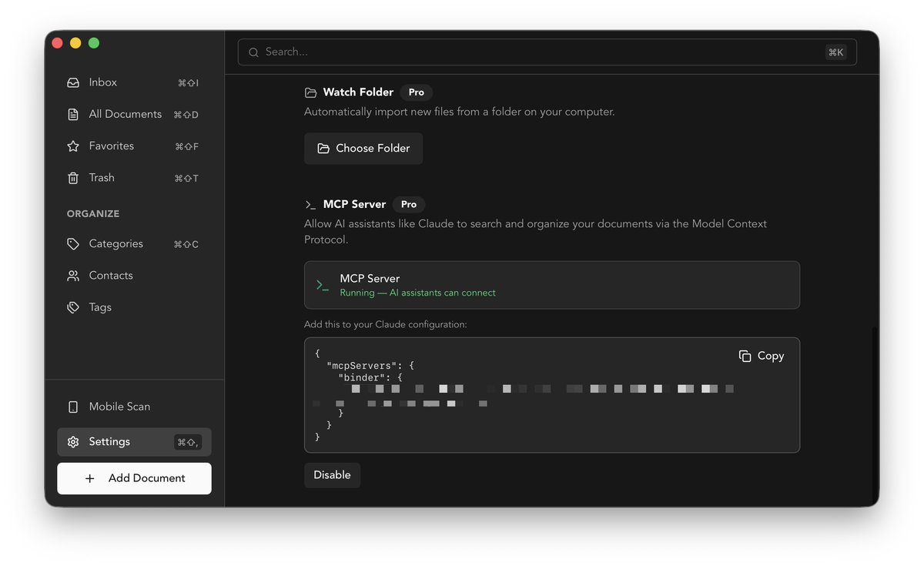This screenshot has height=566, width=924.
Task: Open Tags under Organize
Action: point(134,307)
